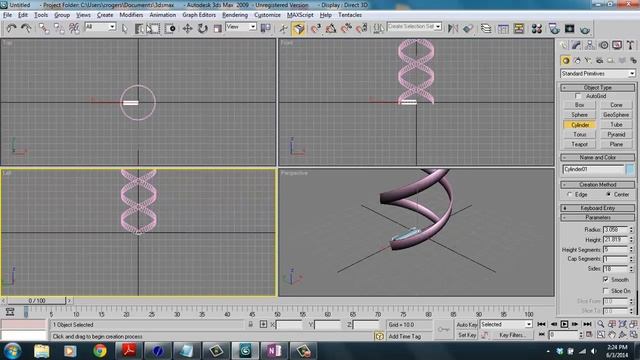This screenshot has width=640, height=360.
Task: Open the MAXScript menu
Action: pyautogui.click(x=300, y=15)
